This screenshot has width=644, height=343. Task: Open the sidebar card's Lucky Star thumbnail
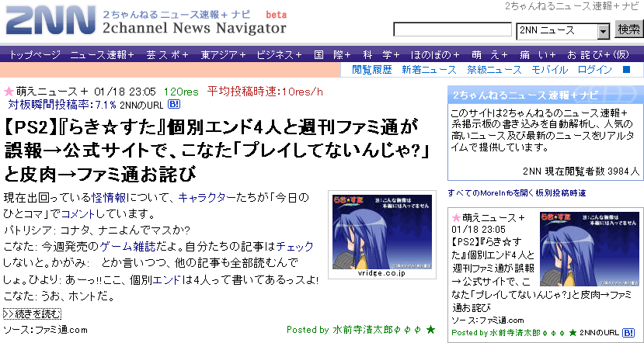tap(590, 248)
